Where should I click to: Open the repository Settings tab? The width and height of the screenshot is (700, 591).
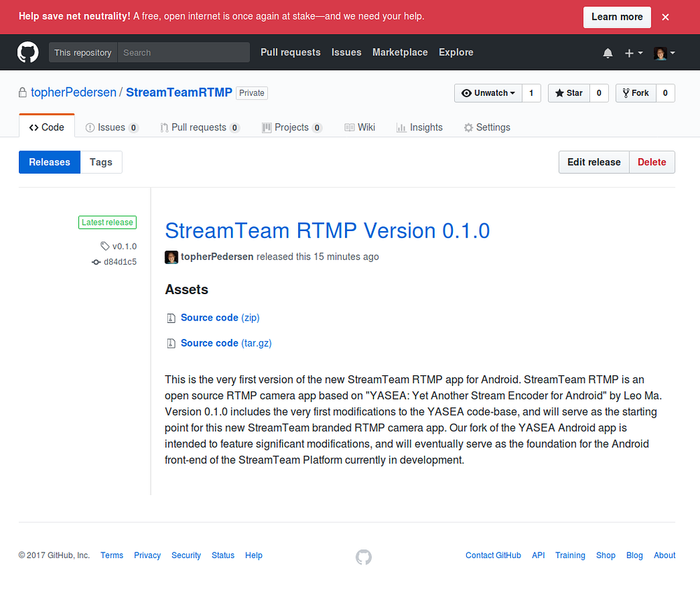(486, 127)
